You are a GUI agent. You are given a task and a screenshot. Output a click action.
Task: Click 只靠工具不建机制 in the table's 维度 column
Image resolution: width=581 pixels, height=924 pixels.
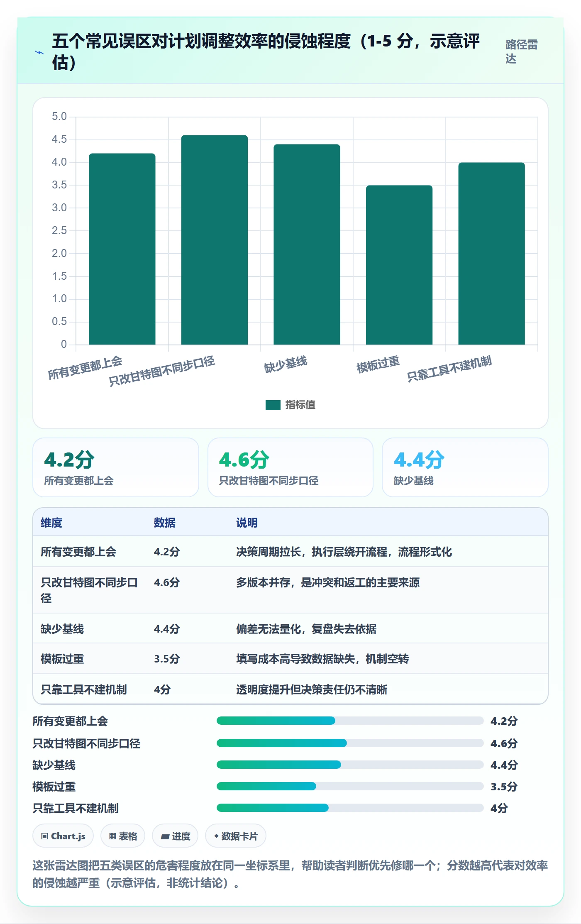click(84, 689)
